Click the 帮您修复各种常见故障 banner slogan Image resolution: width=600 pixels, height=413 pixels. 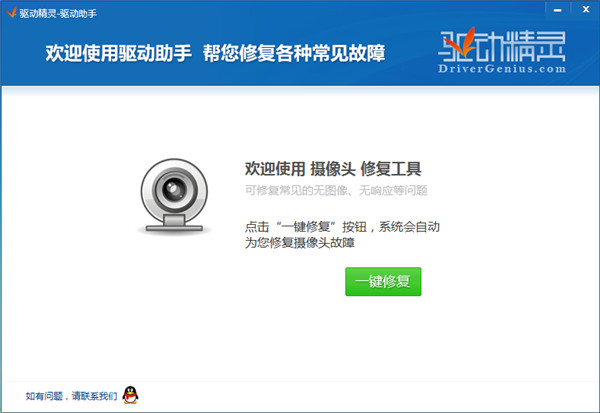(x=294, y=53)
